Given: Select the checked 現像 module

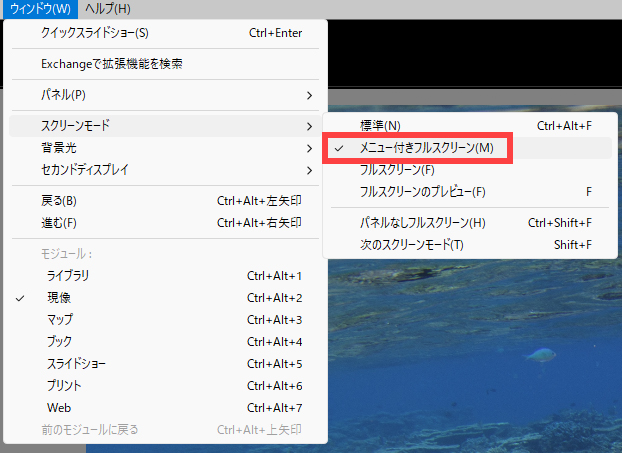Looking at the screenshot, I should [59, 298].
